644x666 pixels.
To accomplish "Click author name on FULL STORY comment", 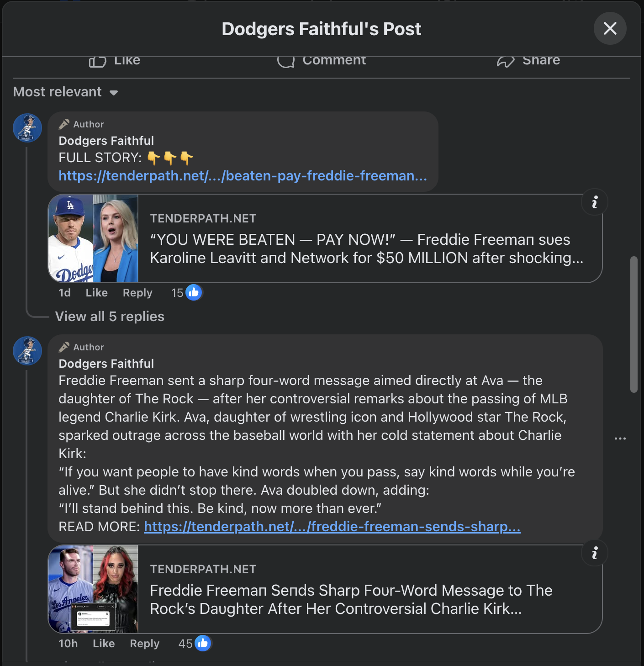I will click(106, 141).
